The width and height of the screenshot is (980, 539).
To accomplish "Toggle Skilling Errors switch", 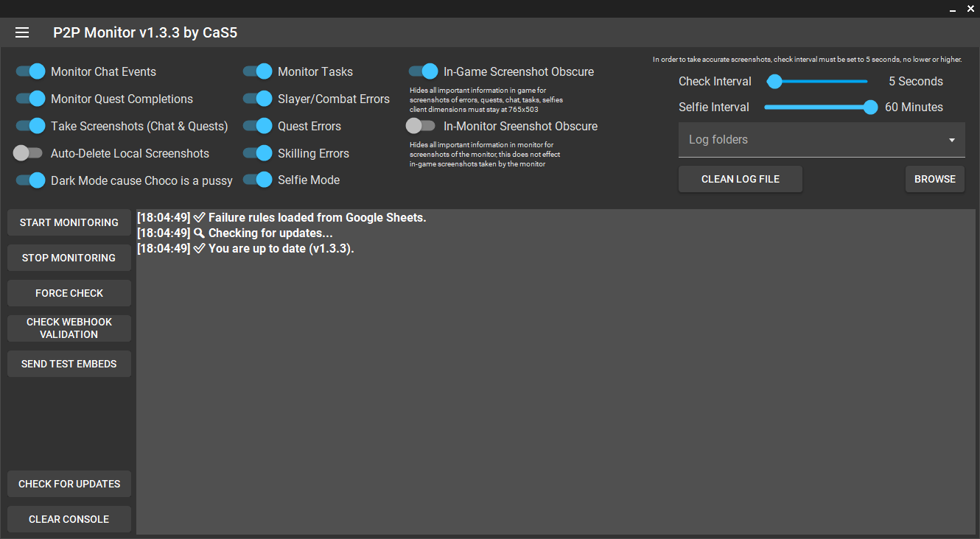I will (258, 153).
